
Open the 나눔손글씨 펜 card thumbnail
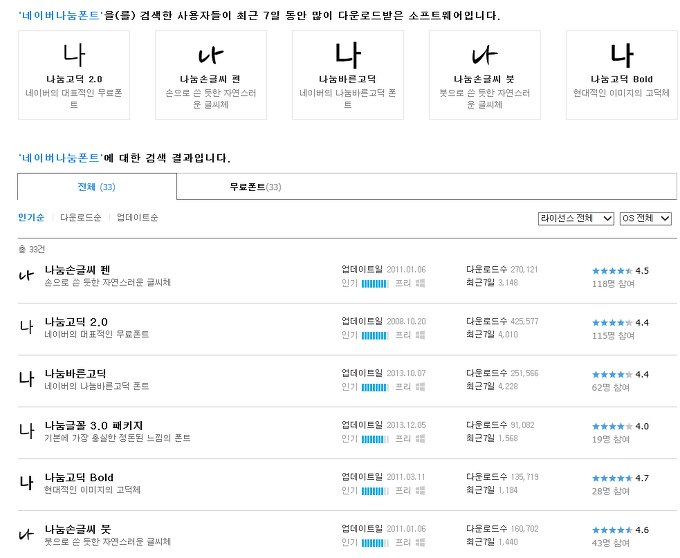(211, 55)
